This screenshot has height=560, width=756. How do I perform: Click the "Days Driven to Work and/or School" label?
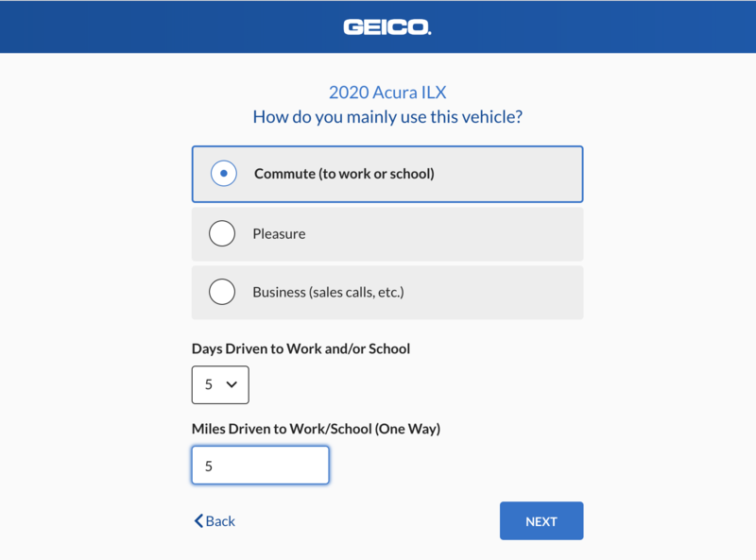coord(301,348)
